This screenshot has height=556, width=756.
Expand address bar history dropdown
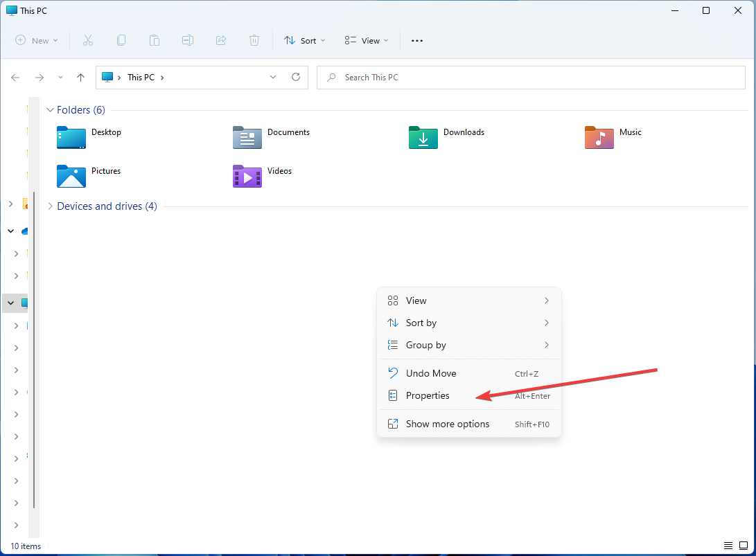point(273,77)
